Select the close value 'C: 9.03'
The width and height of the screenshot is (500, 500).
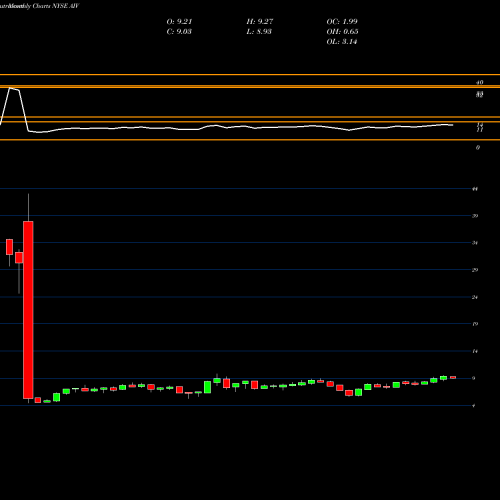pyautogui.click(x=179, y=32)
